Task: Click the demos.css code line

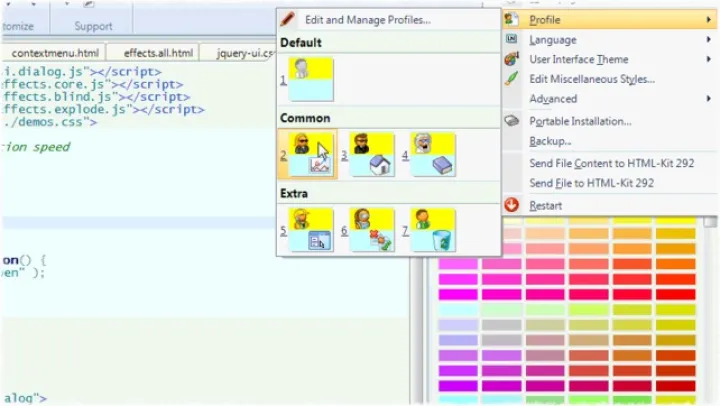Action: [x=51, y=122]
